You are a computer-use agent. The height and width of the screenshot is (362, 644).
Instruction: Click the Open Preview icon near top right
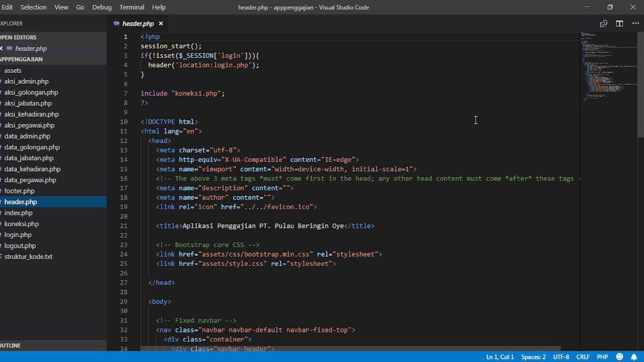[603, 24]
